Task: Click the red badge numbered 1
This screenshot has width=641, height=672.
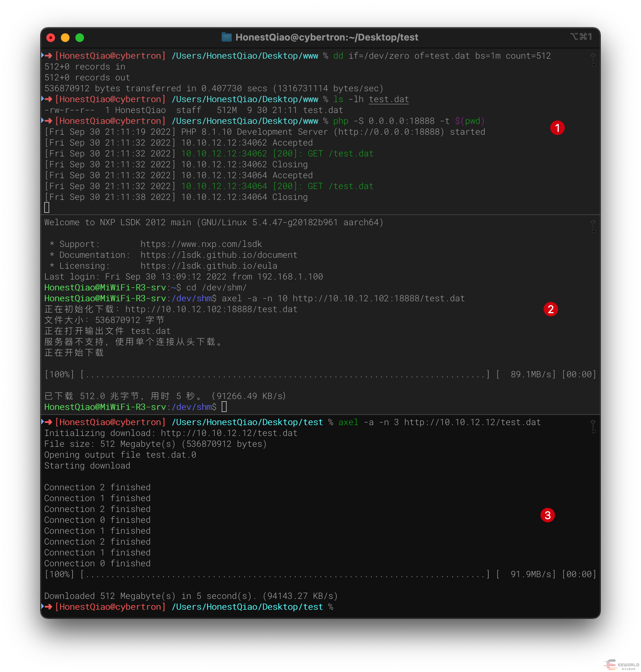Action: click(x=557, y=128)
